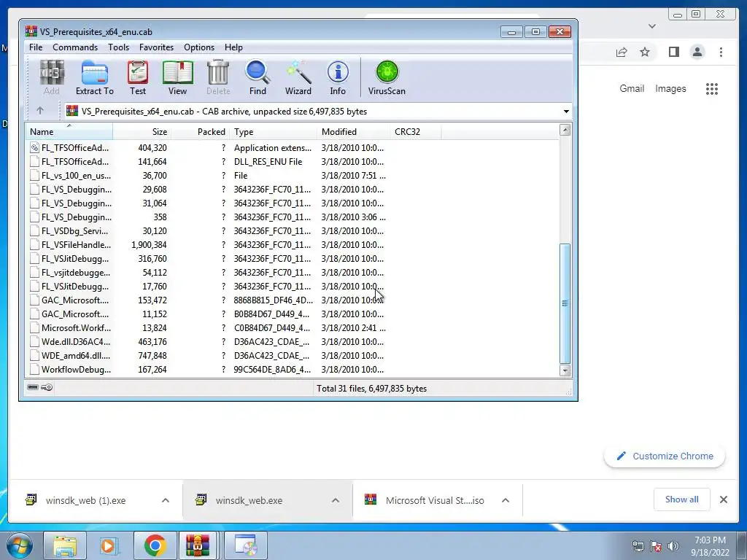This screenshot has height=560, width=747.
Task: Click scrollbar down arrow in file list
Action: [565, 370]
